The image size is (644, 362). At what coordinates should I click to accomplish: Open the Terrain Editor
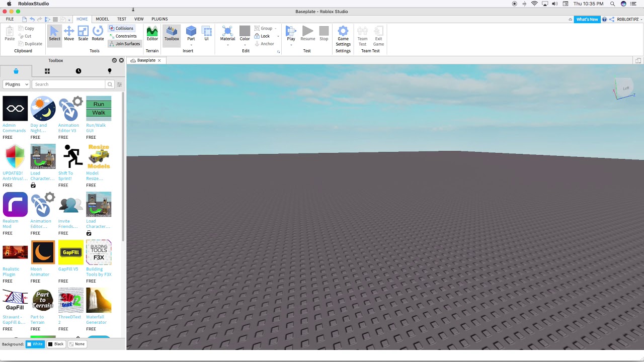(x=152, y=34)
